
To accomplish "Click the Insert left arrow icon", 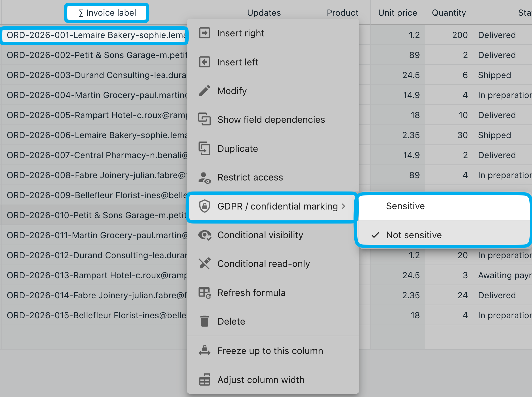I will 205,62.
